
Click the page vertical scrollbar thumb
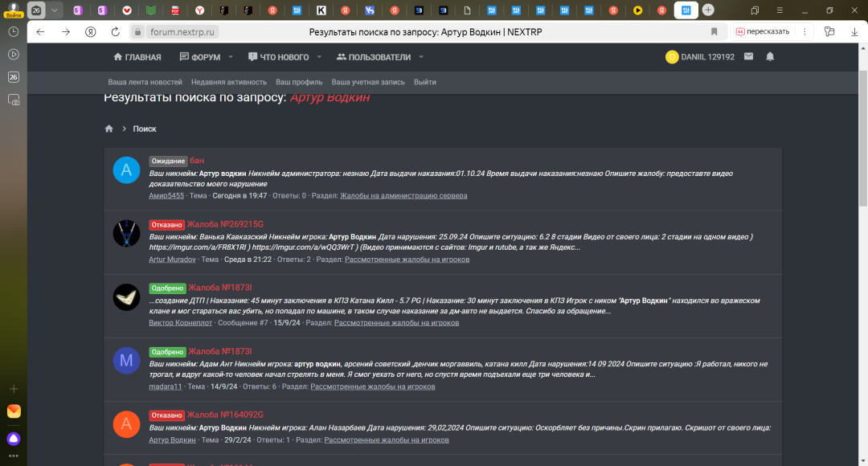(x=862, y=138)
